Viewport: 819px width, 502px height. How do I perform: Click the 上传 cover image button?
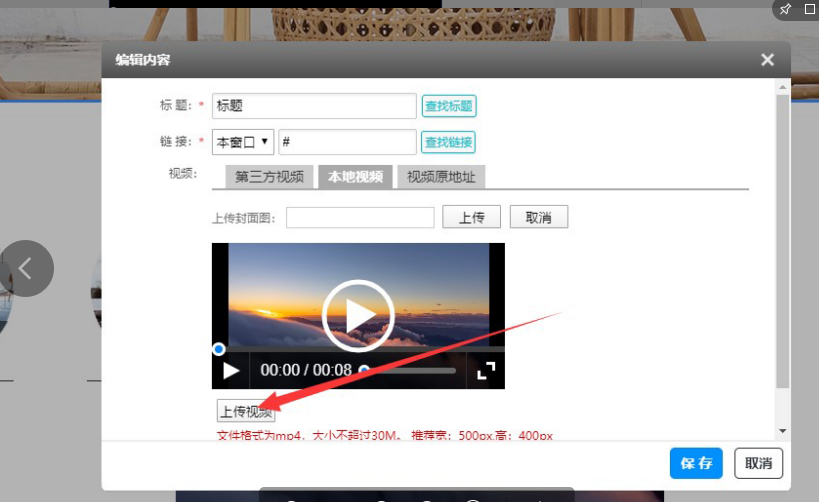pos(471,217)
